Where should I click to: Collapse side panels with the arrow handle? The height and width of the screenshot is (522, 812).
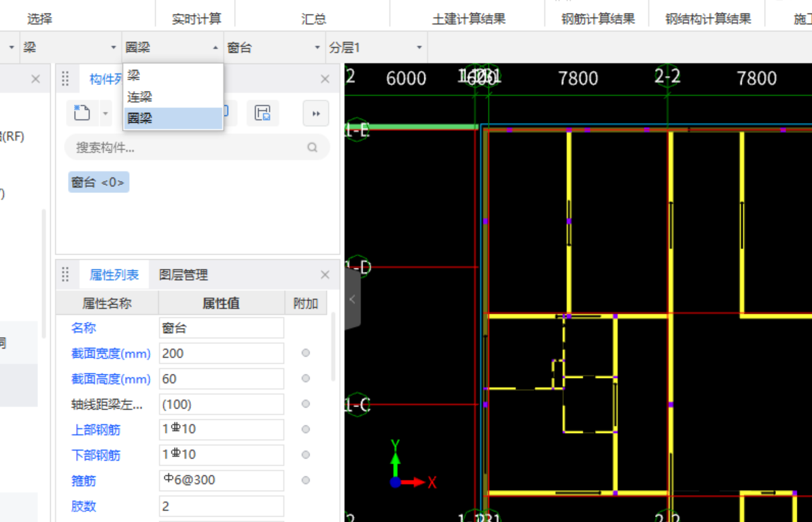pos(353,299)
